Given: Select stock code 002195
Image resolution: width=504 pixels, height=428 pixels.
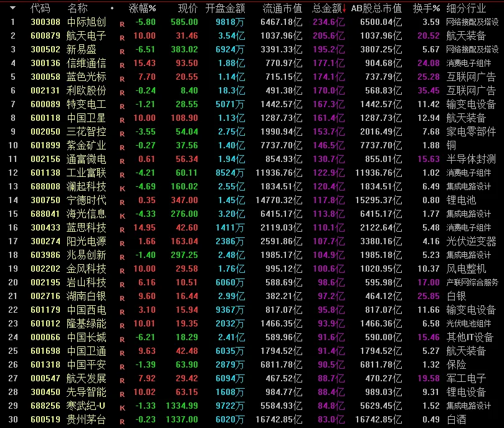Looking at the screenshot, I should coord(45,282).
